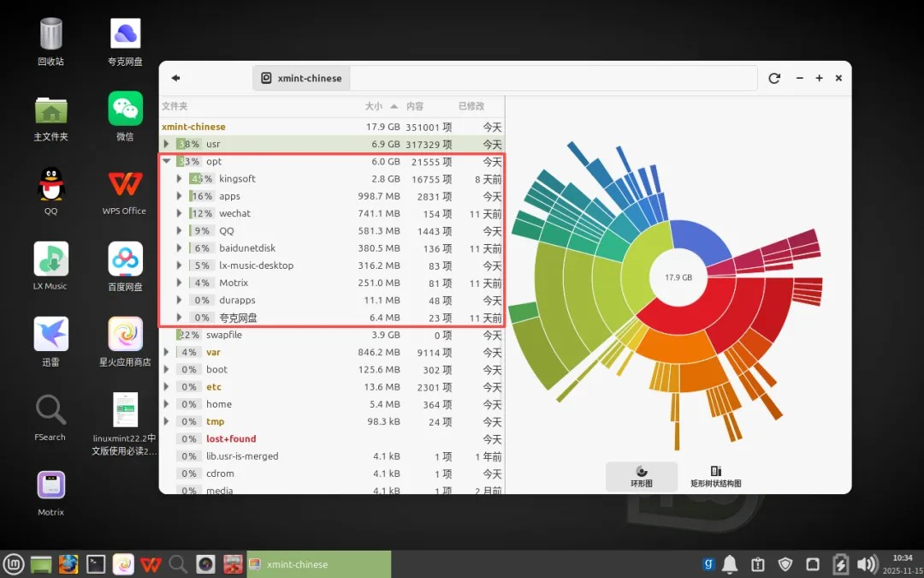Click the 17.9 GB center of the ring chart
Image resolution: width=924 pixels, height=578 pixels.
tap(678, 277)
